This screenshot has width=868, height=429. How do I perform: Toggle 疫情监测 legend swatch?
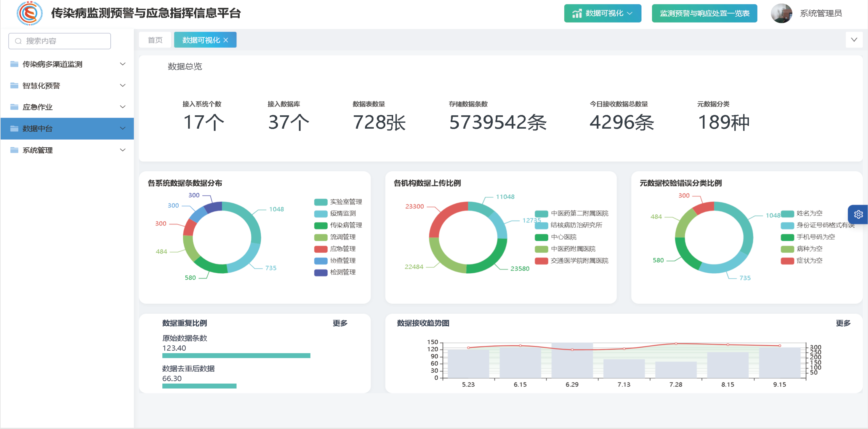[321, 214]
